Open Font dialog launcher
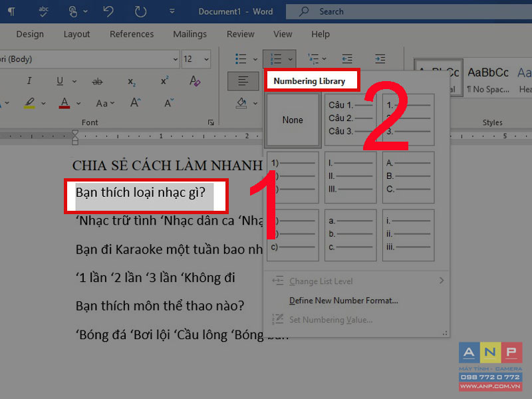The width and height of the screenshot is (532, 399). click(211, 122)
